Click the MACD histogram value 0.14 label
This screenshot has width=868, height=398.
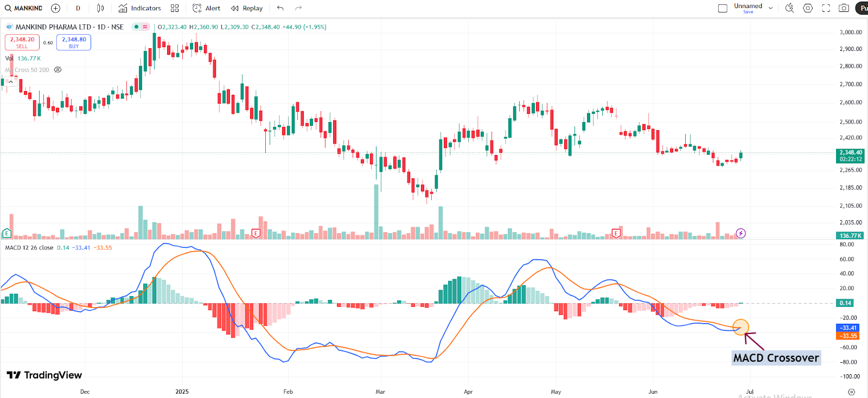845,303
